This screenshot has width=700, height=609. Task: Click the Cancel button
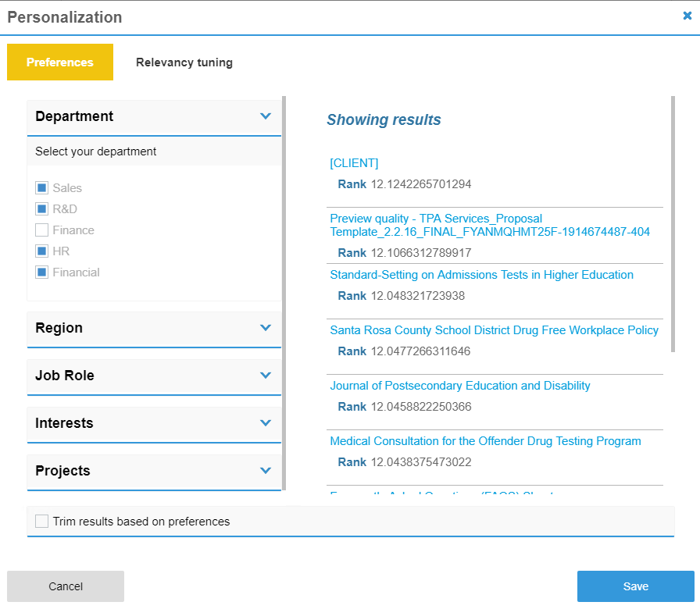66,586
